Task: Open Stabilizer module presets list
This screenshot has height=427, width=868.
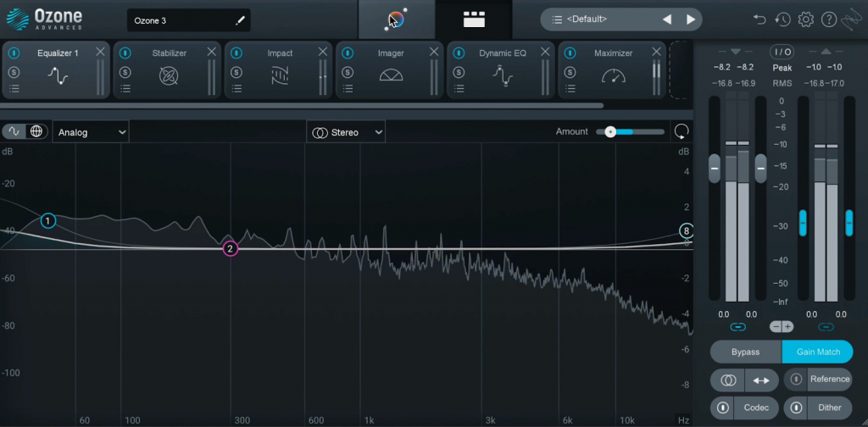Action: 125,88
